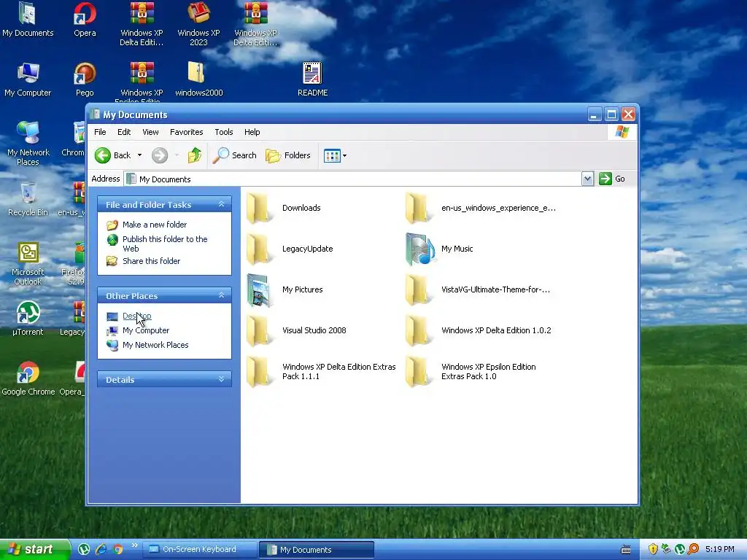Select the My Pictures folder icon
The height and width of the screenshot is (560, 747).
click(x=259, y=290)
